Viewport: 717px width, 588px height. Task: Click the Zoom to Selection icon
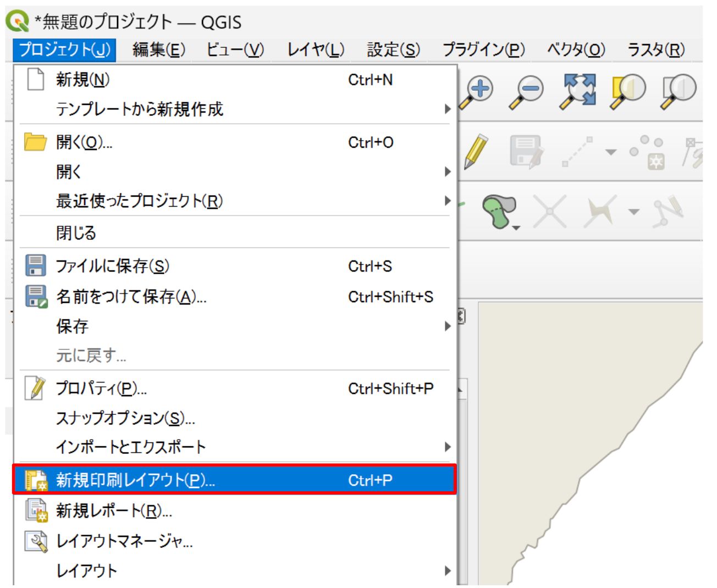(628, 91)
